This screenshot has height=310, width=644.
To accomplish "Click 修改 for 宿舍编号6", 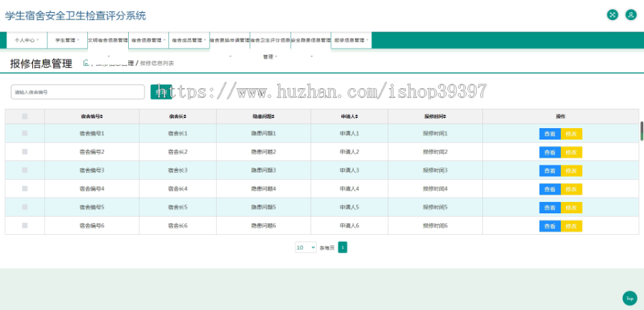I will (571, 226).
